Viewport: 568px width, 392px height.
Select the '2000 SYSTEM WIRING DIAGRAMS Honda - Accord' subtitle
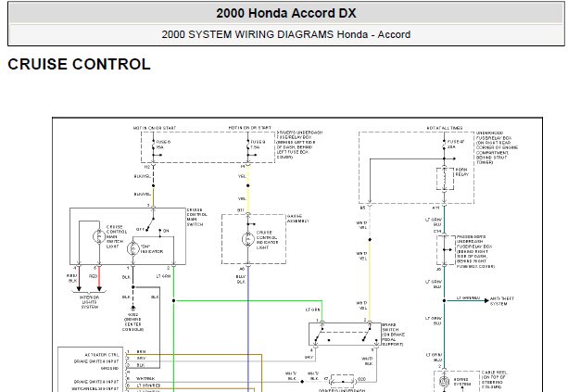click(285, 34)
